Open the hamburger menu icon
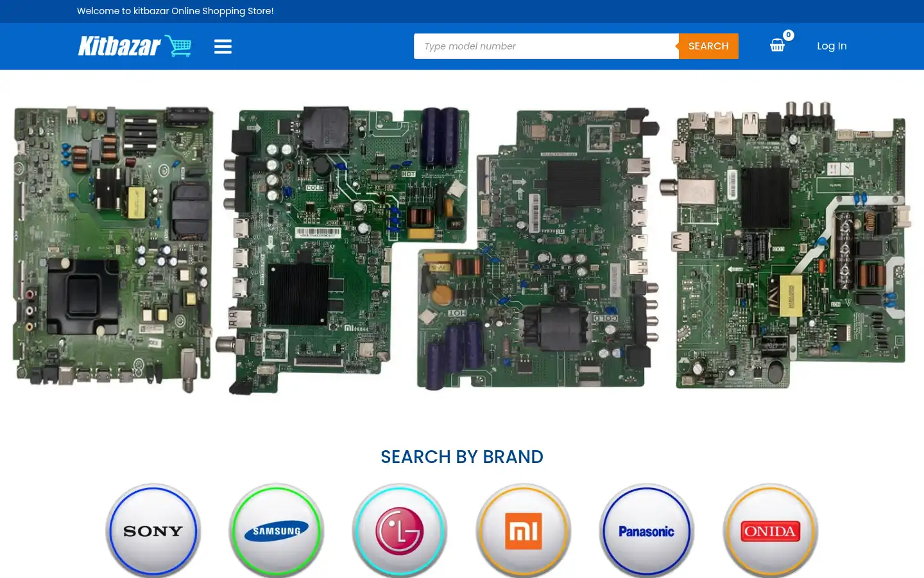The width and height of the screenshot is (924, 578). (223, 46)
